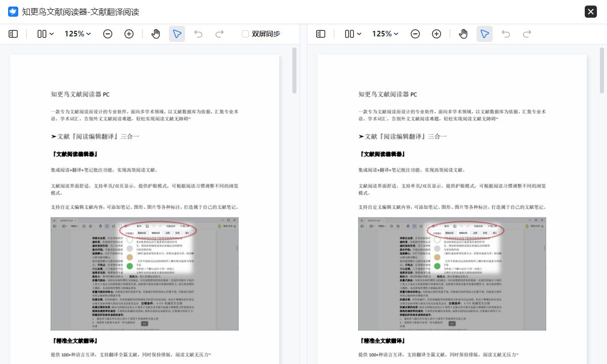Open page layout dropdown in left pane
This screenshot has height=364, width=607.
click(46, 34)
